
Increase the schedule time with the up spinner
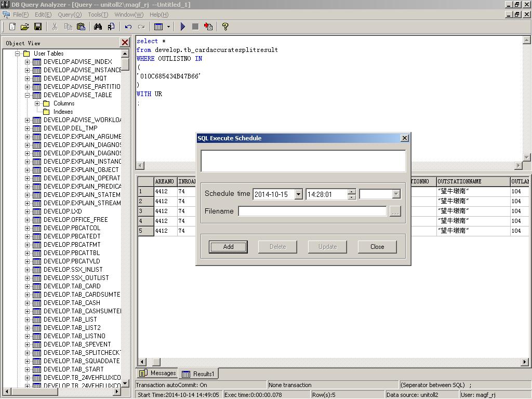click(x=352, y=192)
